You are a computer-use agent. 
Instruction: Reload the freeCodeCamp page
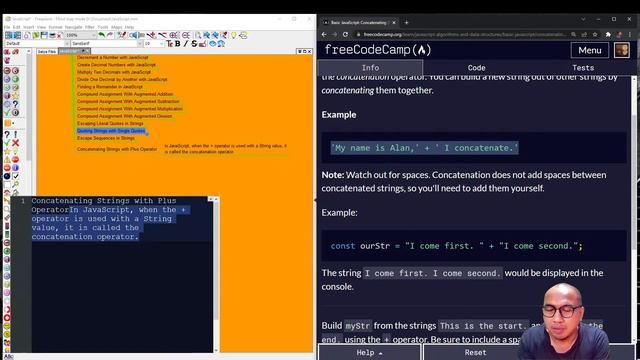pyautogui.click(x=345, y=35)
